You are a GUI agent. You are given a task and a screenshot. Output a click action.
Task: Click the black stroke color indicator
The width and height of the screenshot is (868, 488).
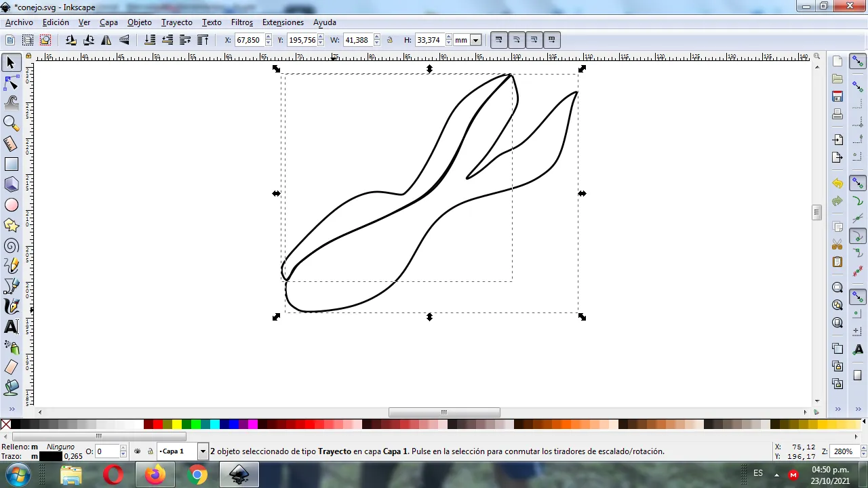(51, 456)
